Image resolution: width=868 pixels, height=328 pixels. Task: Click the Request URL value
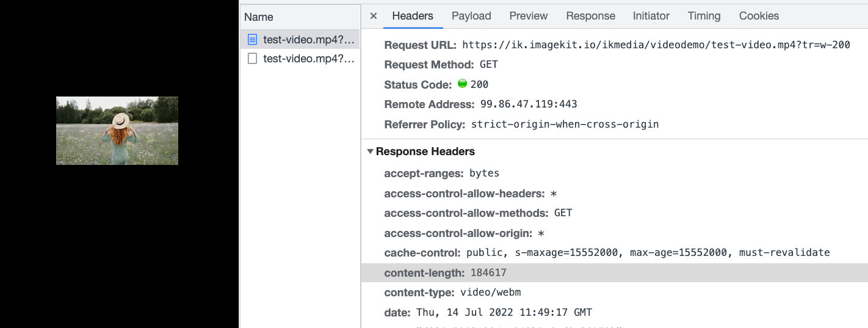click(x=656, y=45)
